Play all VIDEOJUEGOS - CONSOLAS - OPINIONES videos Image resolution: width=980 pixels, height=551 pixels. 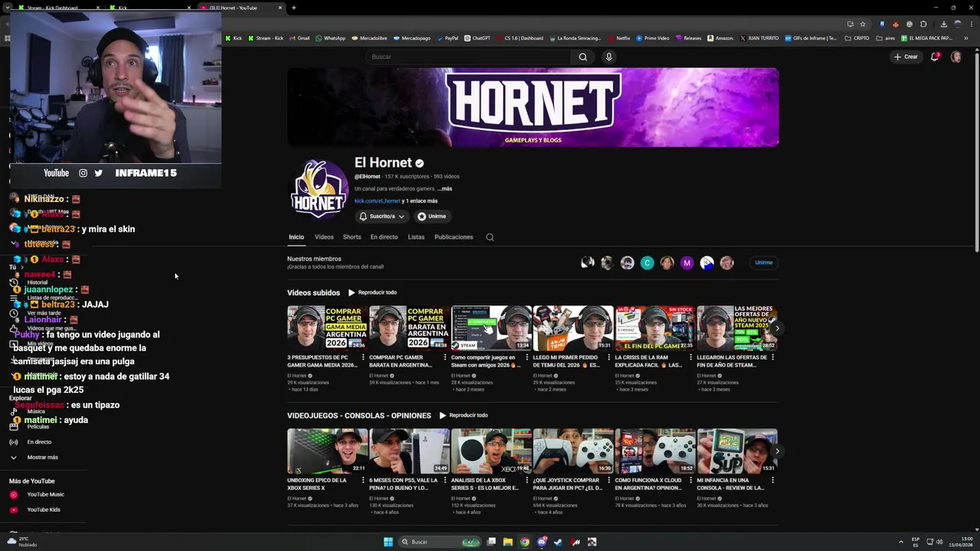pos(464,416)
